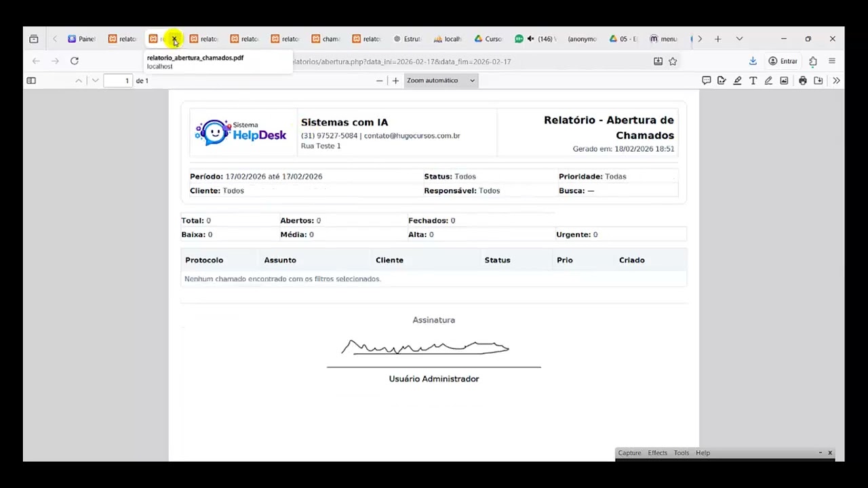Zoom in the PDF with plus button
The image size is (868, 488).
[395, 81]
